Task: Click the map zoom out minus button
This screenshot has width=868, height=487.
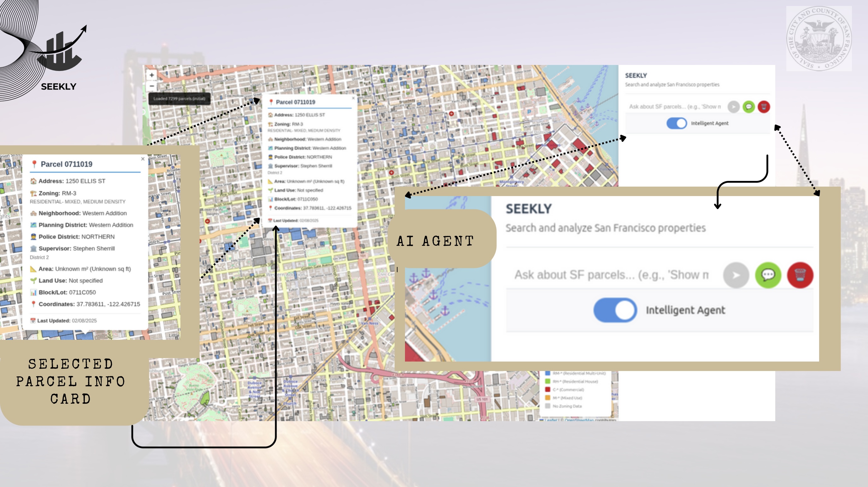Action: click(x=152, y=86)
